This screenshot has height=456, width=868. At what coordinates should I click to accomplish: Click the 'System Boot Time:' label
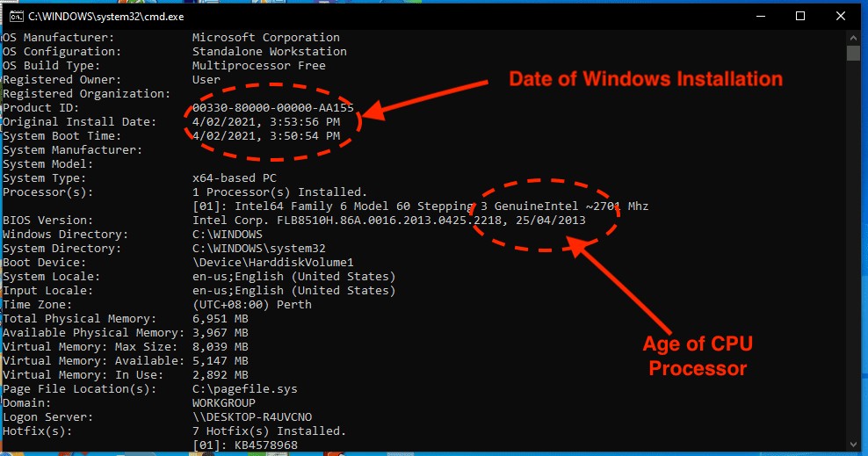click(x=61, y=136)
